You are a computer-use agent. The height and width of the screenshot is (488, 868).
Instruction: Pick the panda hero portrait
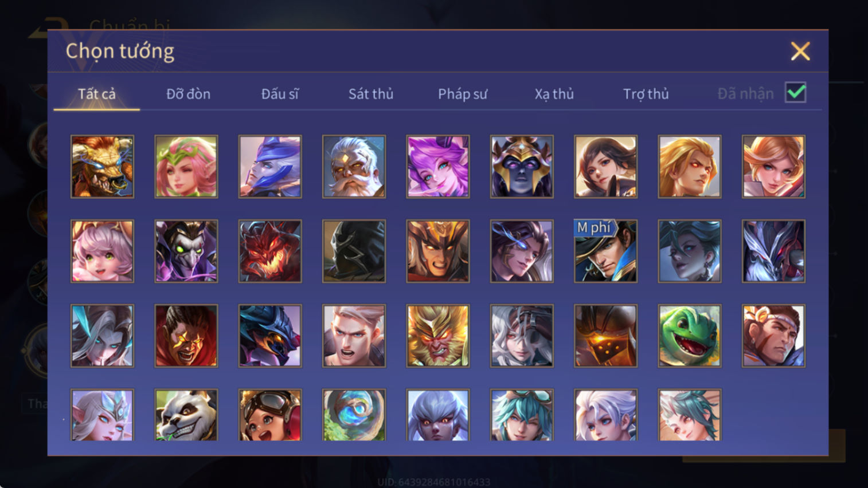pos(186,415)
